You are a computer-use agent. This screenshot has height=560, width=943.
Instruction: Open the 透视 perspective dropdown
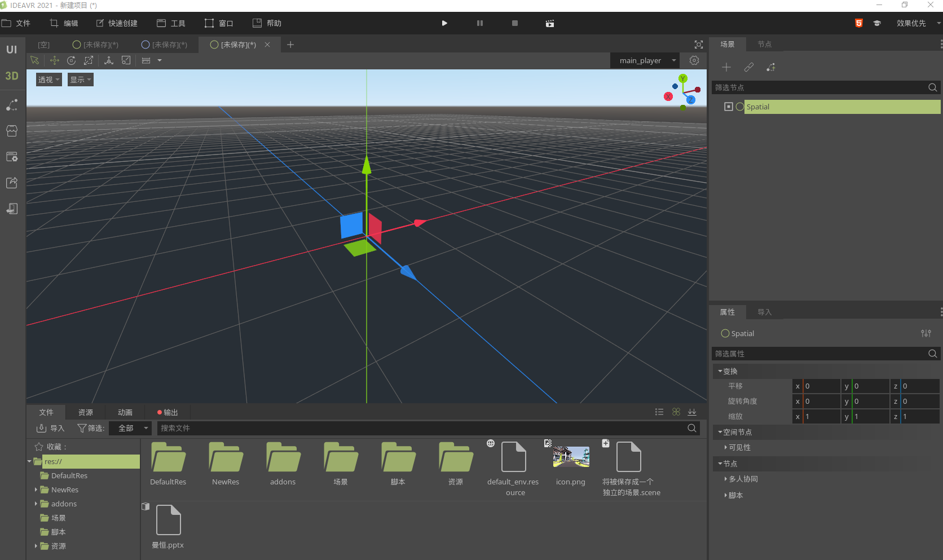point(49,80)
